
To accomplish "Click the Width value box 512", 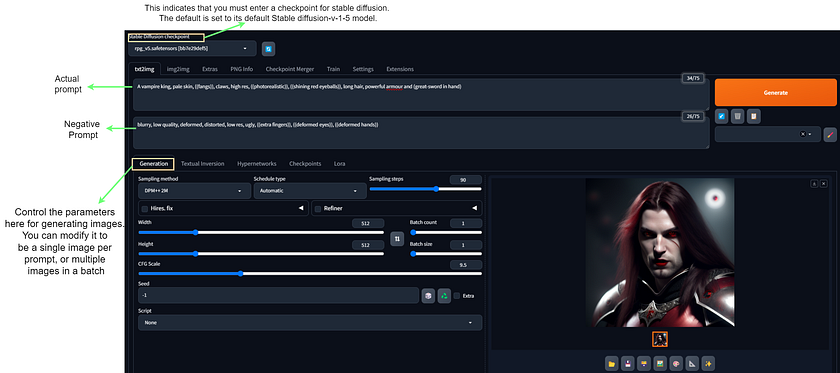I will (x=368, y=223).
